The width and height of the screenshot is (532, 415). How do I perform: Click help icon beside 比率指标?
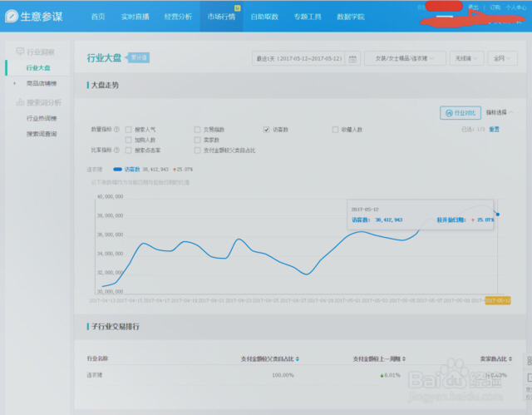[x=116, y=150]
